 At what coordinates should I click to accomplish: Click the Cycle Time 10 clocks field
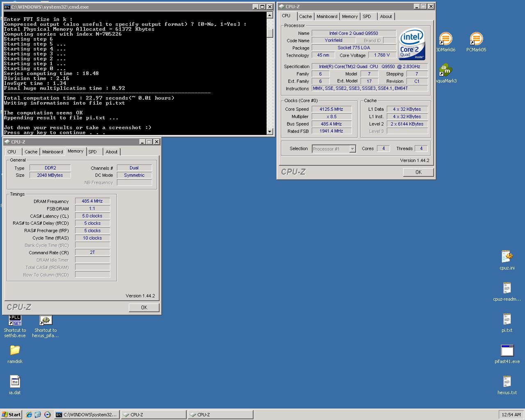tap(92, 238)
